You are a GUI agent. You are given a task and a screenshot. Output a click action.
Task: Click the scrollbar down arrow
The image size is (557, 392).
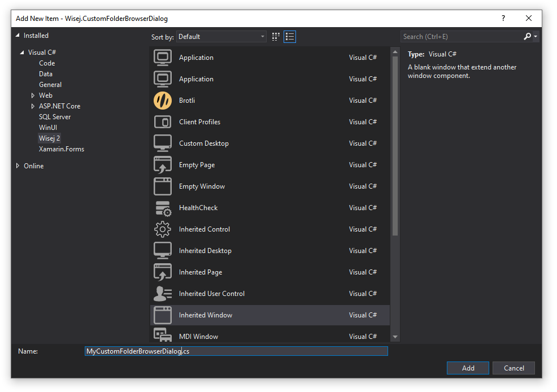click(x=395, y=337)
